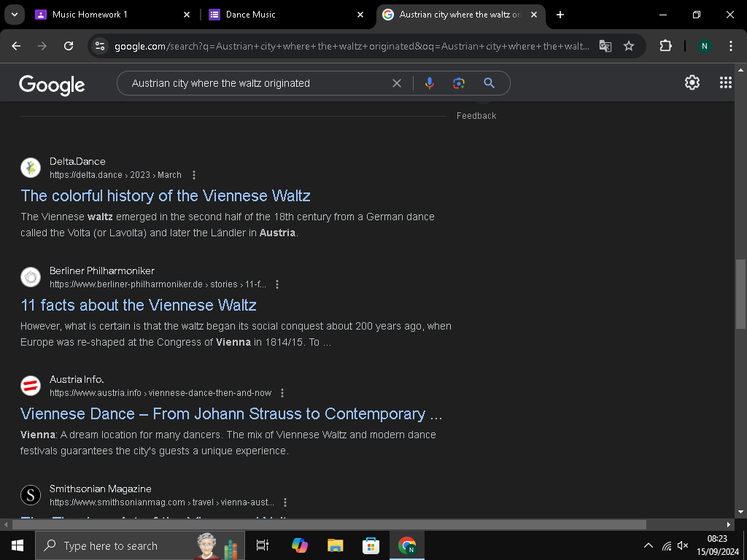The width and height of the screenshot is (747, 560).
Task: Open Smithsonian Magazine favicon
Action: coord(31,495)
